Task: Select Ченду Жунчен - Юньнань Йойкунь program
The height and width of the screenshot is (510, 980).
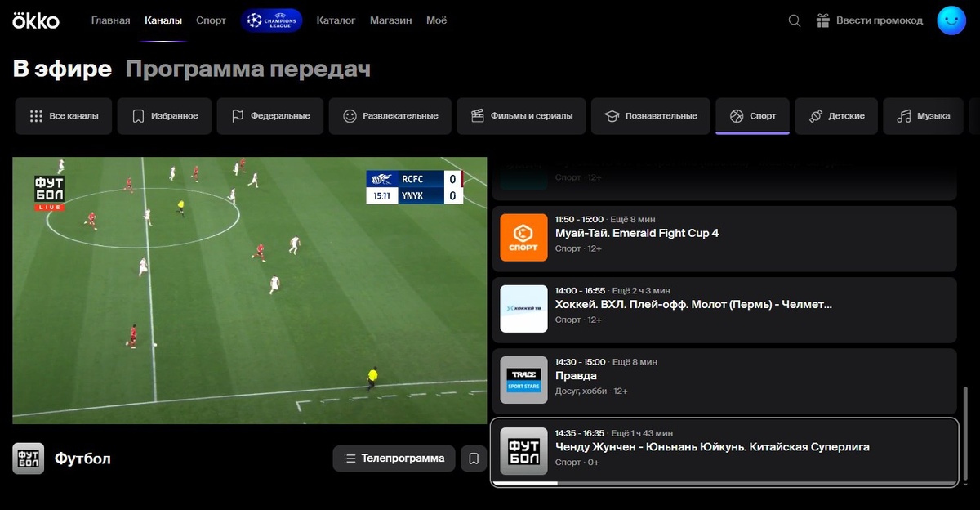Action: 724,452
